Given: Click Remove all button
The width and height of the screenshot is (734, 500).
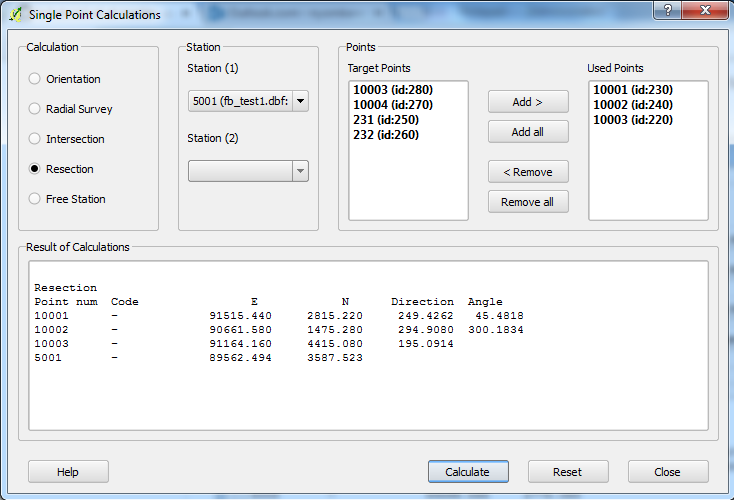Looking at the screenshot, I should 528,202.
